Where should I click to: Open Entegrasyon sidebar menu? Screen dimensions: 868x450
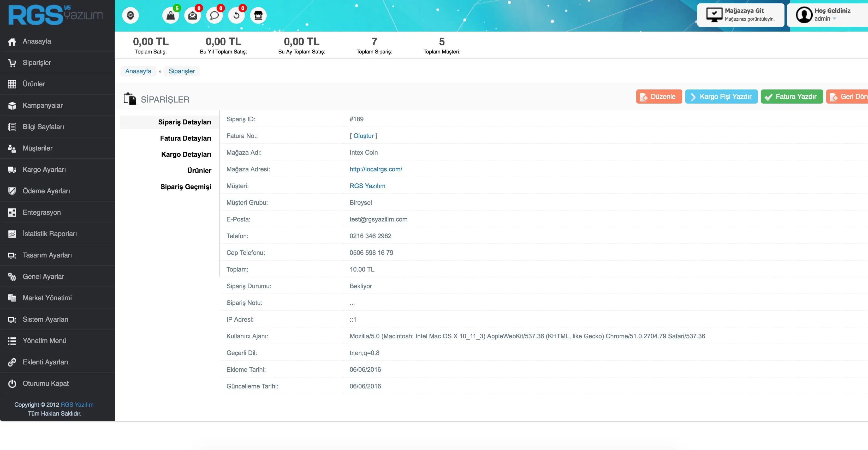[x=41, y=213]
